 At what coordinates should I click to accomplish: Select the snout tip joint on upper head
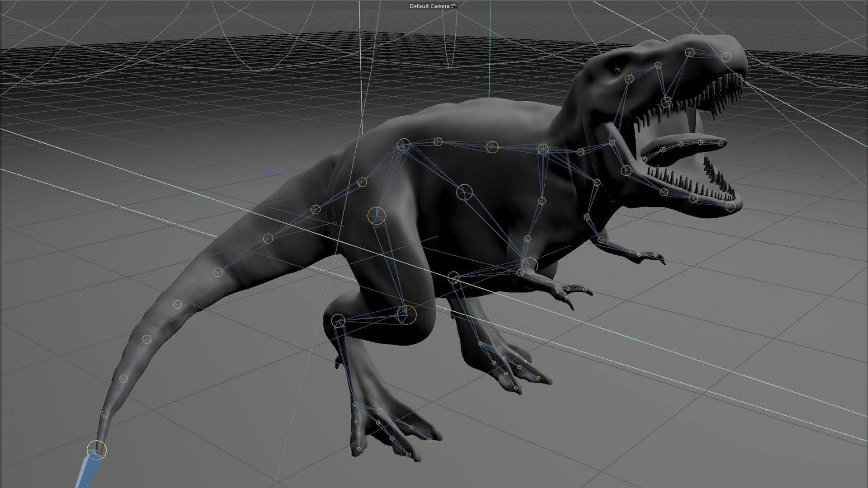click(x=726, y=57)
